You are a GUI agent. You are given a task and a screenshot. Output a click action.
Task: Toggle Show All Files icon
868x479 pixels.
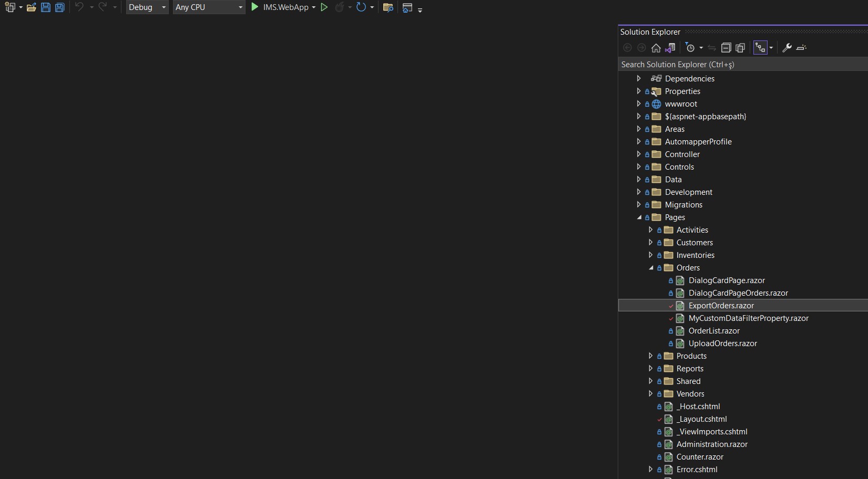coord(740,48)
